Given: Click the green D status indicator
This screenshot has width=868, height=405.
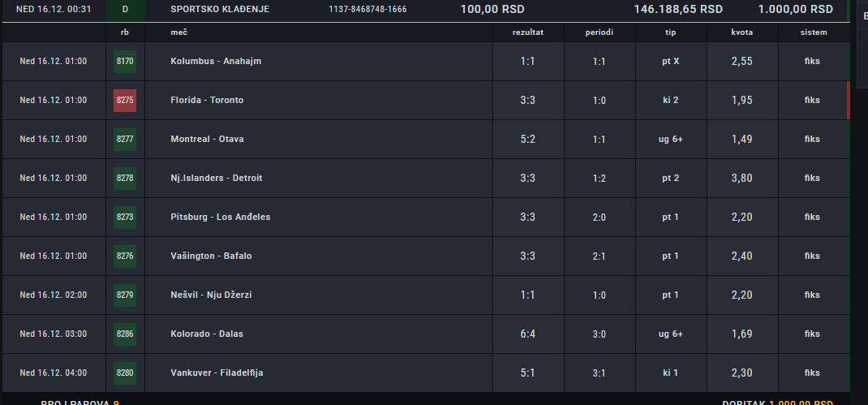Looking at the screenshot, I should (x=125, y=10).
